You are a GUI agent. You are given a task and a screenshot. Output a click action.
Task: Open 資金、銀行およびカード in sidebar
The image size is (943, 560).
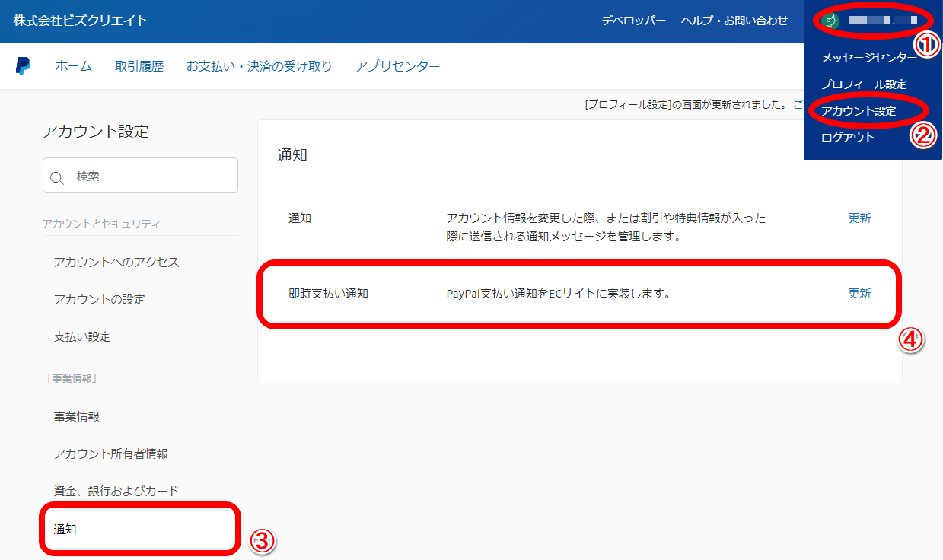[x=116, y=492]
